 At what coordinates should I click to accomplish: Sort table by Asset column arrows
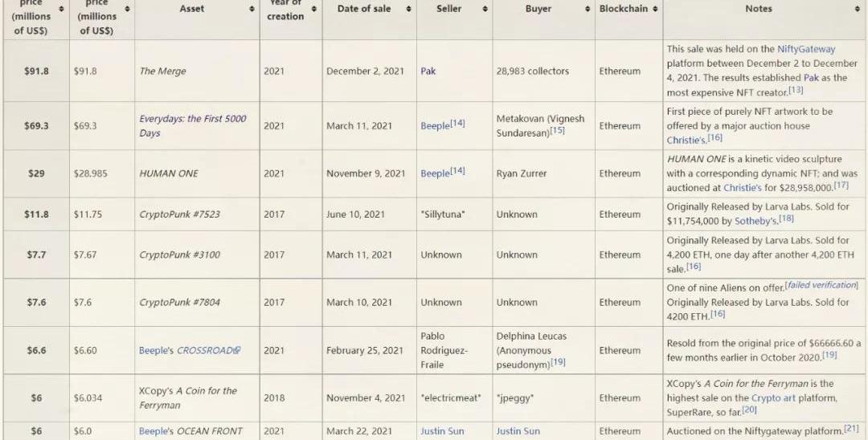click(x=252, y=10)
